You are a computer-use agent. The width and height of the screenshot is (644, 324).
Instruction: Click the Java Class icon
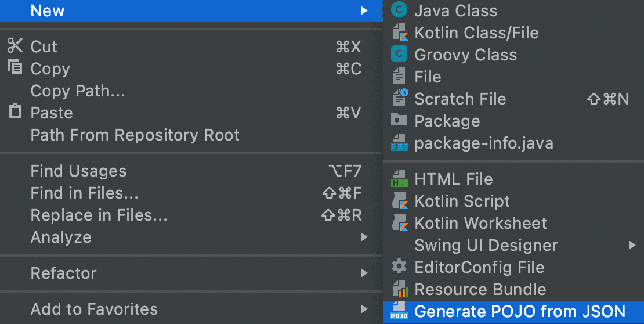click(x=399, y=10)
